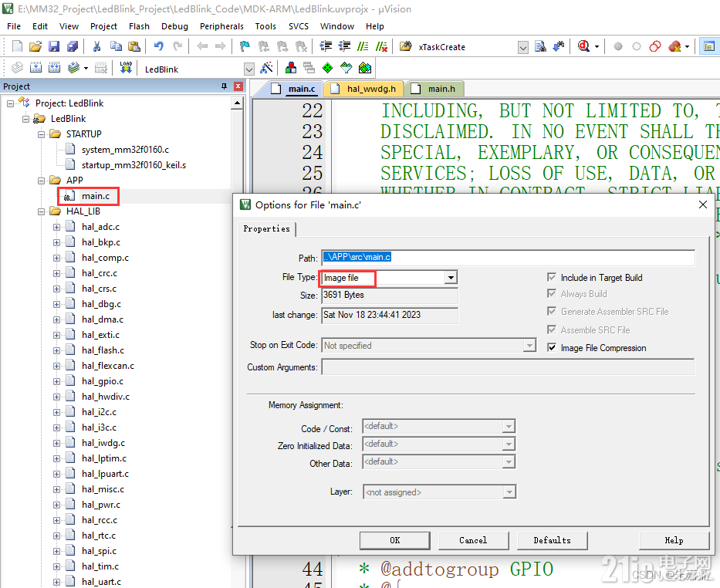Collapse the STARTUP folder
The image size is (720, 588).
click(42, 134)
